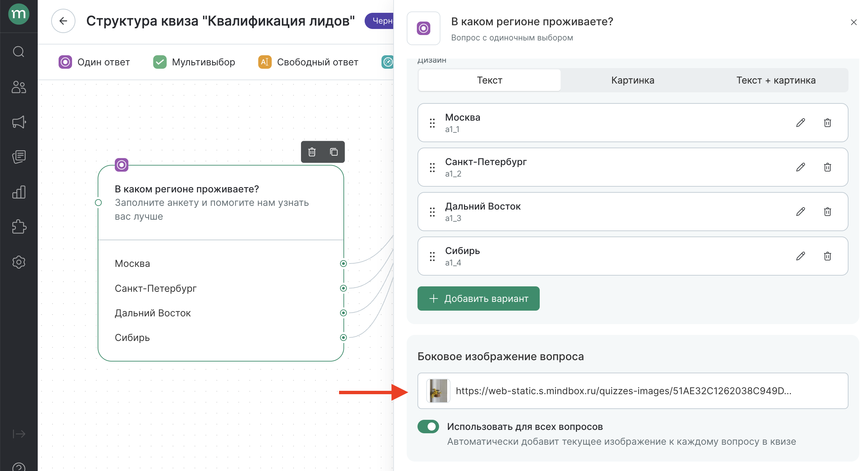This screenshot has height=471, width=868.
Task: Switch to the Картинка design tab
Action: tap(632, 80)
